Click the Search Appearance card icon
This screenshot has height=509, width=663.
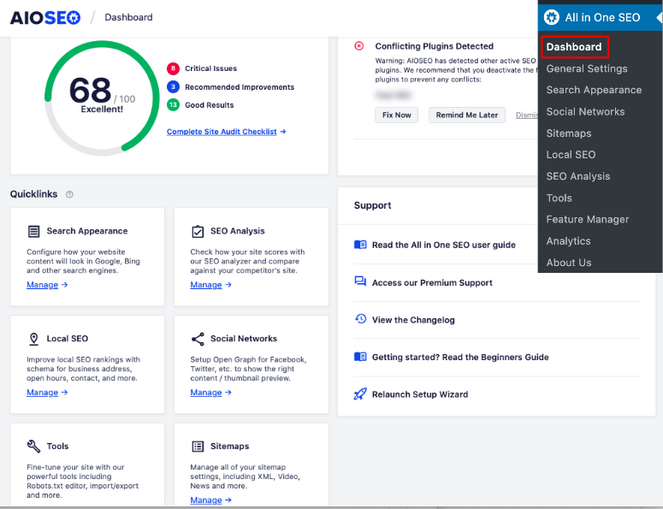34,231
